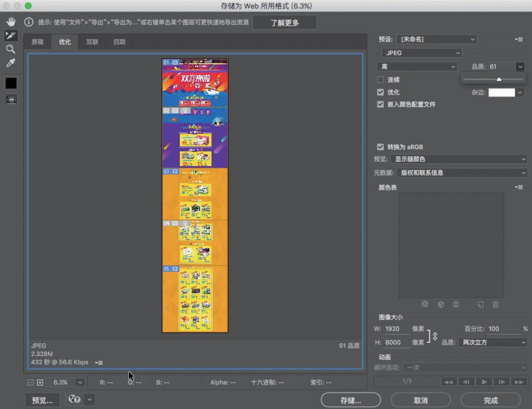Open the 循环选项 looping dropdown

465,368
